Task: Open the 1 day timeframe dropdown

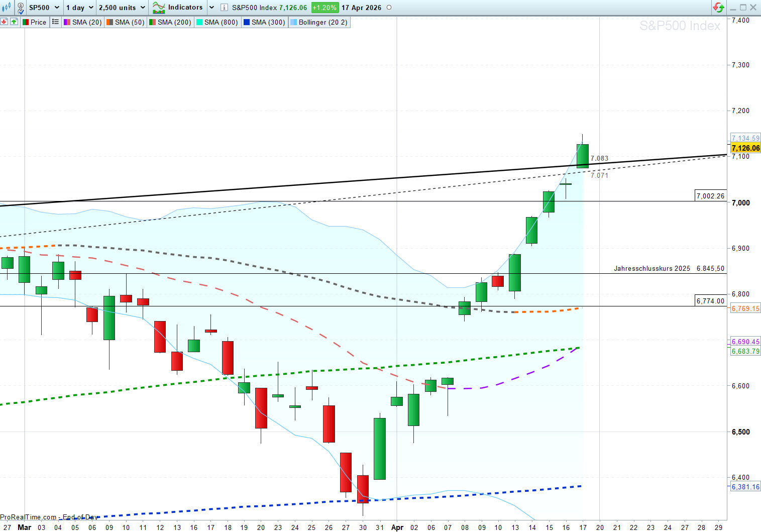Action: click(x=91, y=8)
